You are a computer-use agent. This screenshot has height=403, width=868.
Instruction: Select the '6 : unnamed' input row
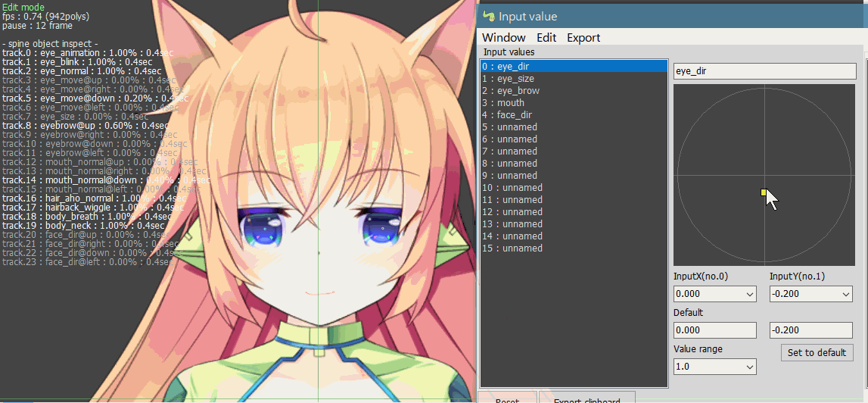574,139
